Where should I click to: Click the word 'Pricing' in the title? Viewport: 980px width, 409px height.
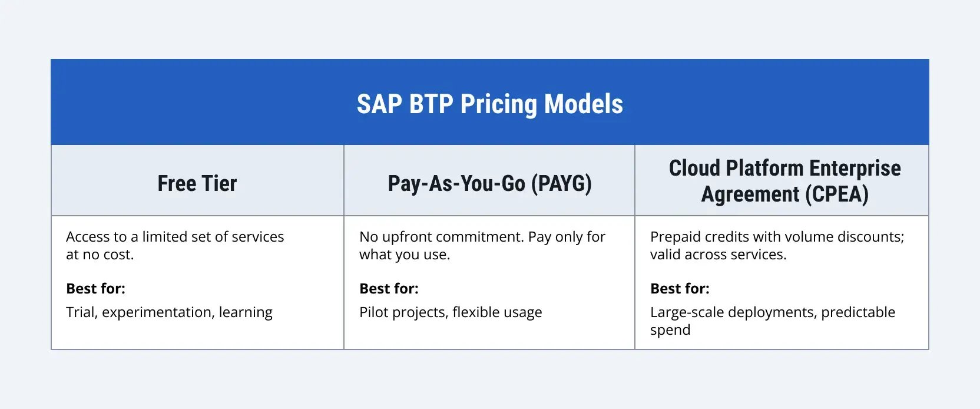click(x=498, y=105)
